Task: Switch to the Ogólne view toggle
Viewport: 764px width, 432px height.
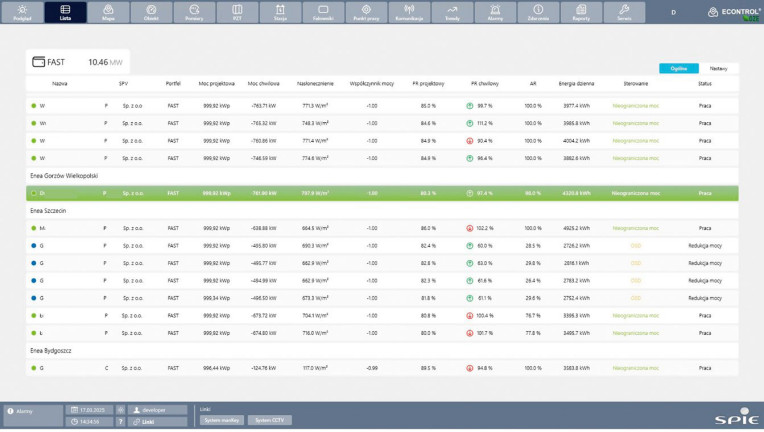Action: 678,68
